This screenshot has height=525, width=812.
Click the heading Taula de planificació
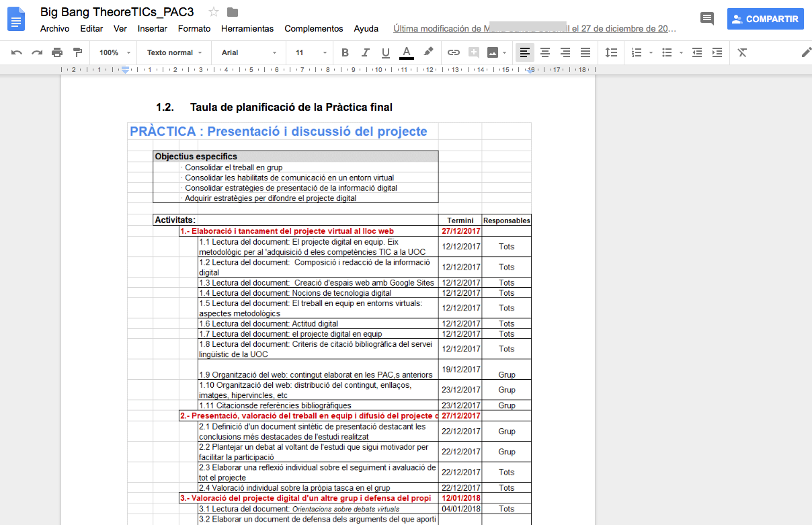click(x=291, y=107)
